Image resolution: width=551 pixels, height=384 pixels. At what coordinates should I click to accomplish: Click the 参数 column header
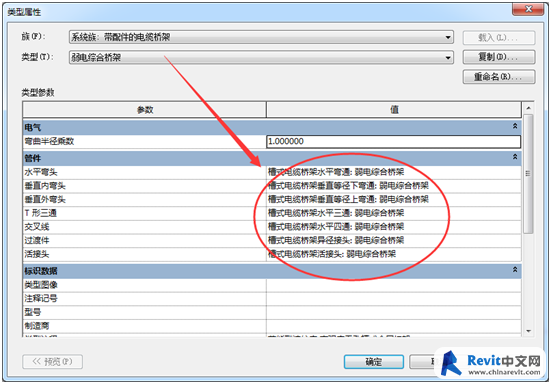pyautogui.click(x=144, y=110)
